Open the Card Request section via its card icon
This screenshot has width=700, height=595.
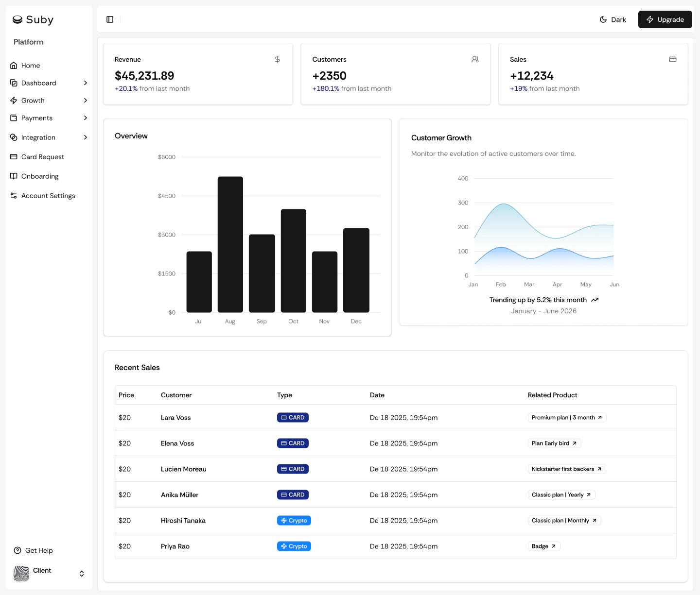(x=14, y=156)
